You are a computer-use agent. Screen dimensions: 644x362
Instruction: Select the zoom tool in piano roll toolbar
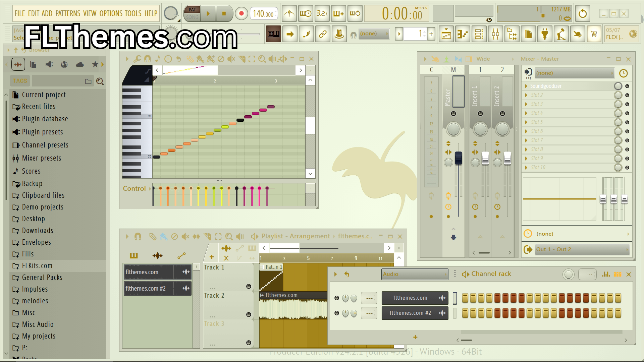pos(262,59)
